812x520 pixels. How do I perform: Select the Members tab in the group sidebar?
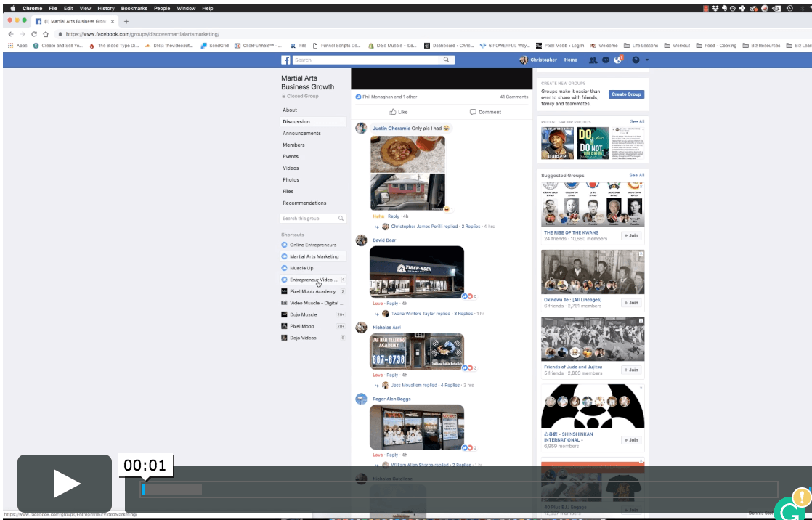point(293,145)
